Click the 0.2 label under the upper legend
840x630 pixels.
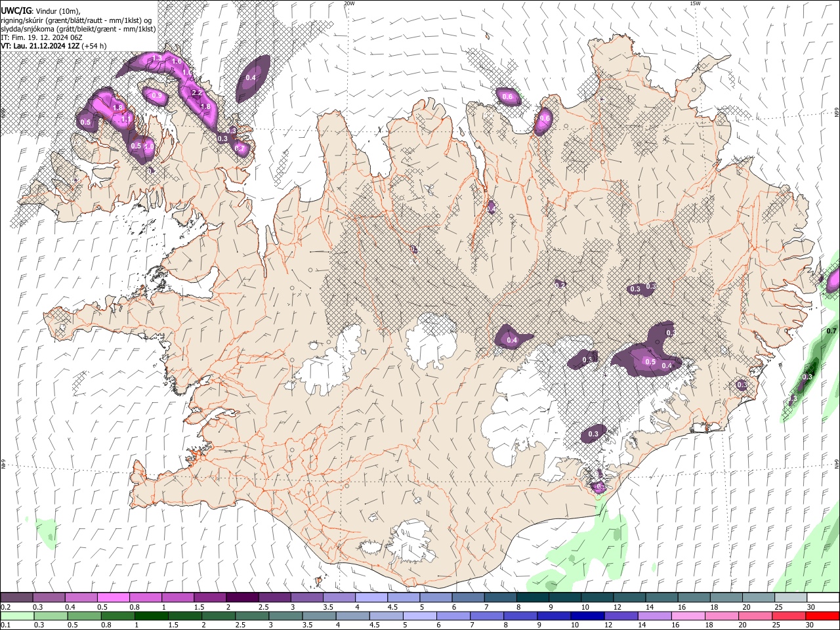6,607
